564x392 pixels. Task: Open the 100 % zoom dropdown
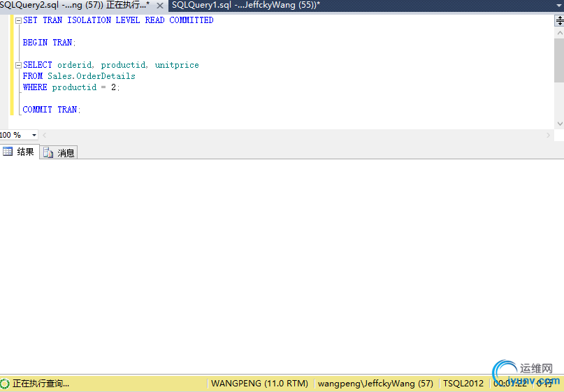coord(34,136)
